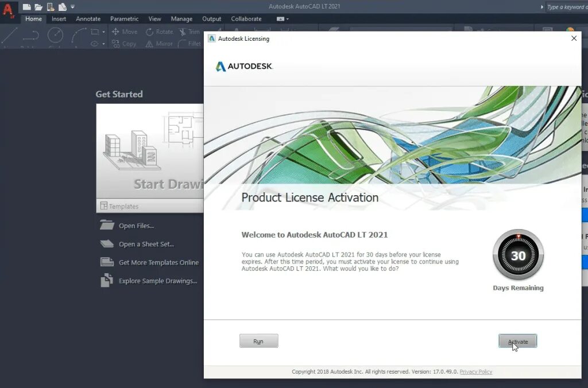
Task: Open the Manage ribbon tab
Action: point(181,19)
